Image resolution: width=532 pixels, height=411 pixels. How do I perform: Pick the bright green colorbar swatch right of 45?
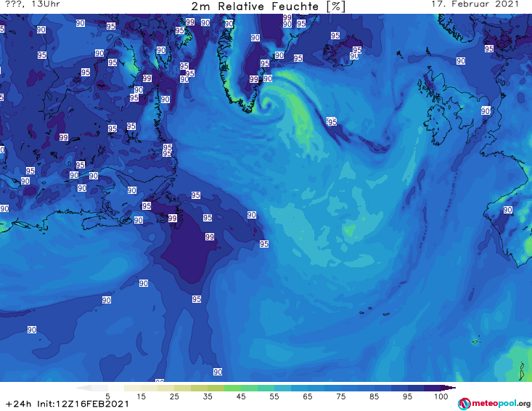(249, 388)
